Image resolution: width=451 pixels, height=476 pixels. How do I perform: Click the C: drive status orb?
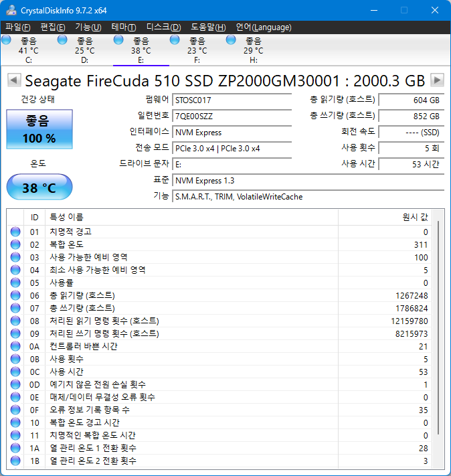click(x=6, y=39)
